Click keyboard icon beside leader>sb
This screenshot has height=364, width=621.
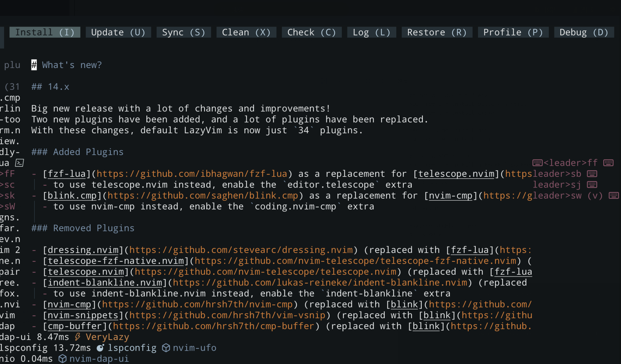tap(592, 174)
